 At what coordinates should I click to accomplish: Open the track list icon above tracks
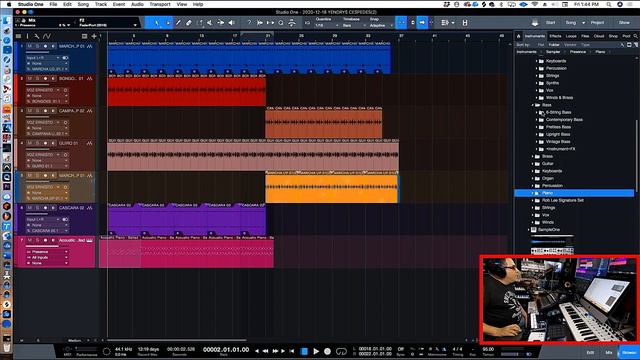click(x=18, y=36)
